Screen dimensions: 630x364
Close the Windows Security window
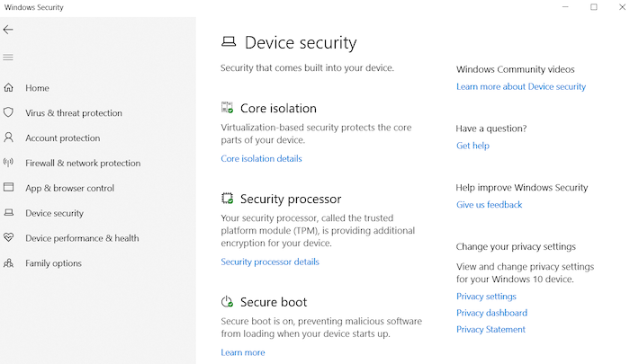[622, 7]
